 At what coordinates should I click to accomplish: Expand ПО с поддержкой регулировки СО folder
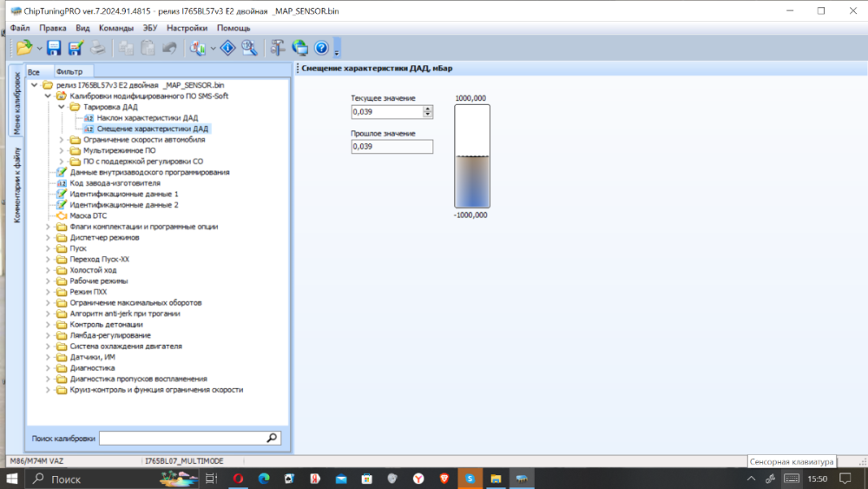click(62, 162)
